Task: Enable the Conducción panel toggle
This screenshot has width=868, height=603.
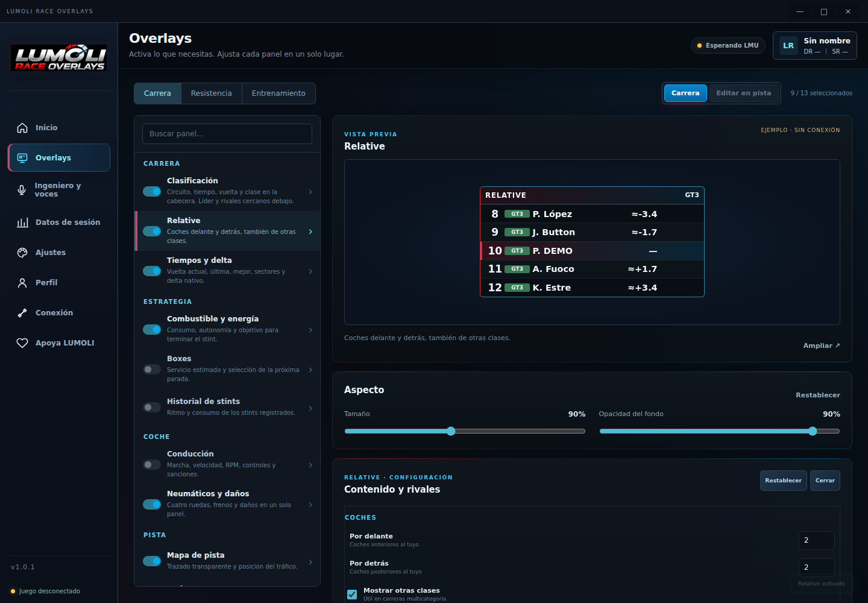Action: pos(152,464)
